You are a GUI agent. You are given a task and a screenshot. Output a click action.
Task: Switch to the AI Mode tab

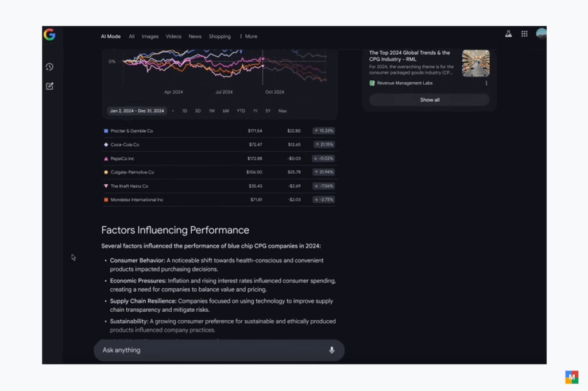[111, 36]
